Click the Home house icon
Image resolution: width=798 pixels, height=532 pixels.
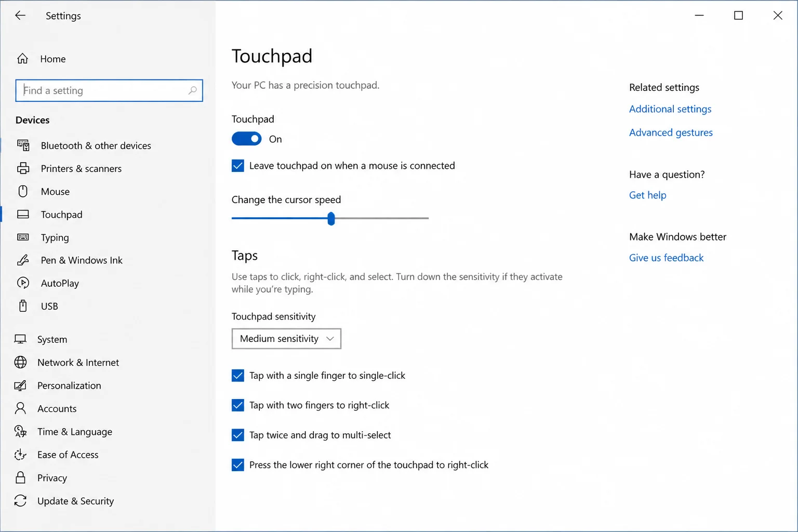(x=22, y=59)
